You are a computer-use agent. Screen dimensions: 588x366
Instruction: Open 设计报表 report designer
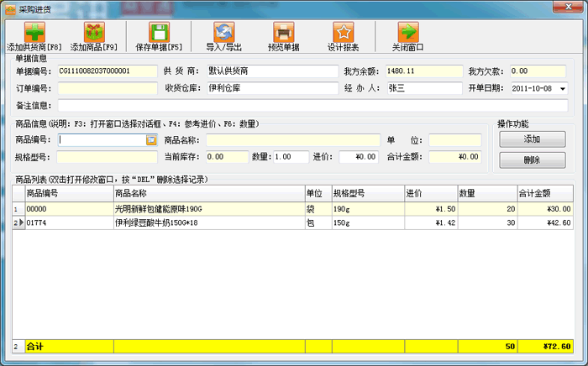pos(343,33)
